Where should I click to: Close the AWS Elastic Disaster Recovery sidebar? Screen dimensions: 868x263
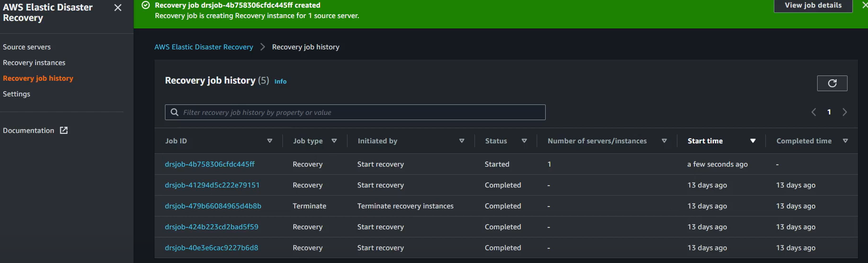click(x=118, y=8)
